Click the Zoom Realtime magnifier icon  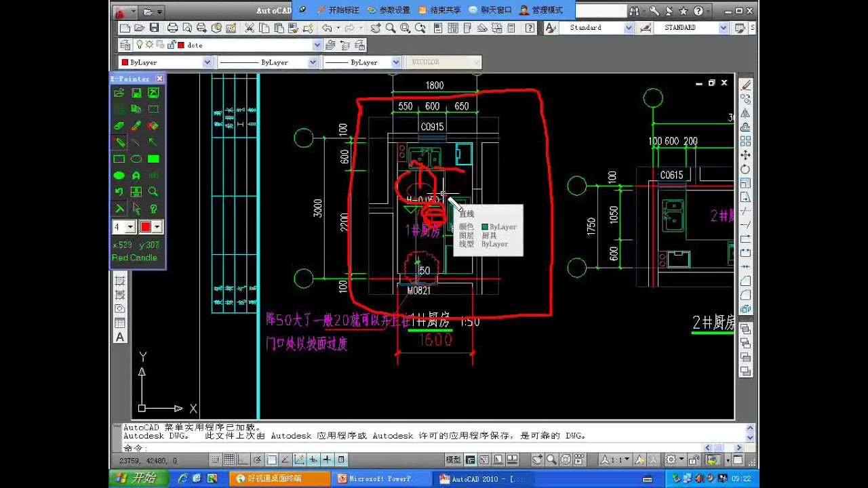(x=391, y=28)
